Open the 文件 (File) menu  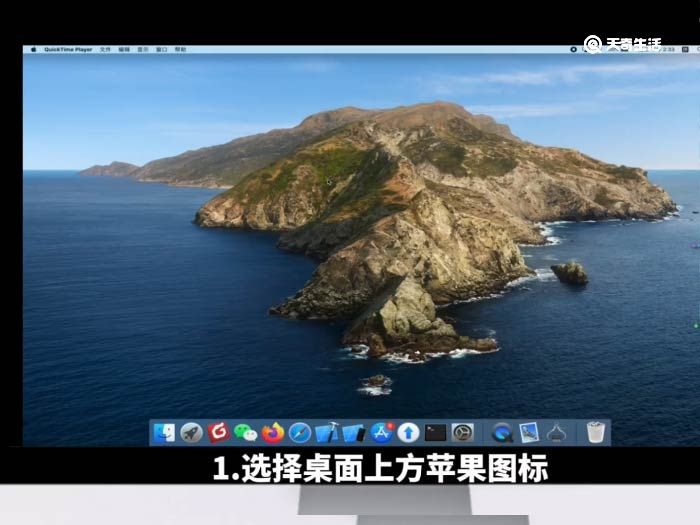[105, 49]
